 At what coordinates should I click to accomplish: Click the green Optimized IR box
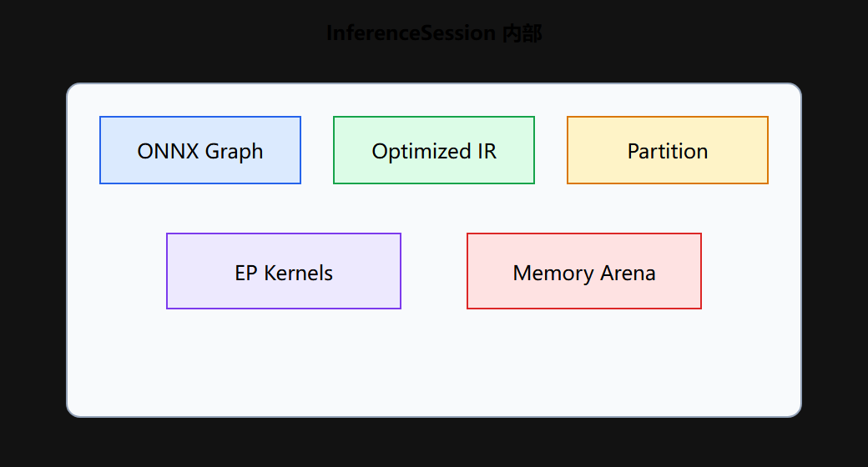tap(434, 150)
